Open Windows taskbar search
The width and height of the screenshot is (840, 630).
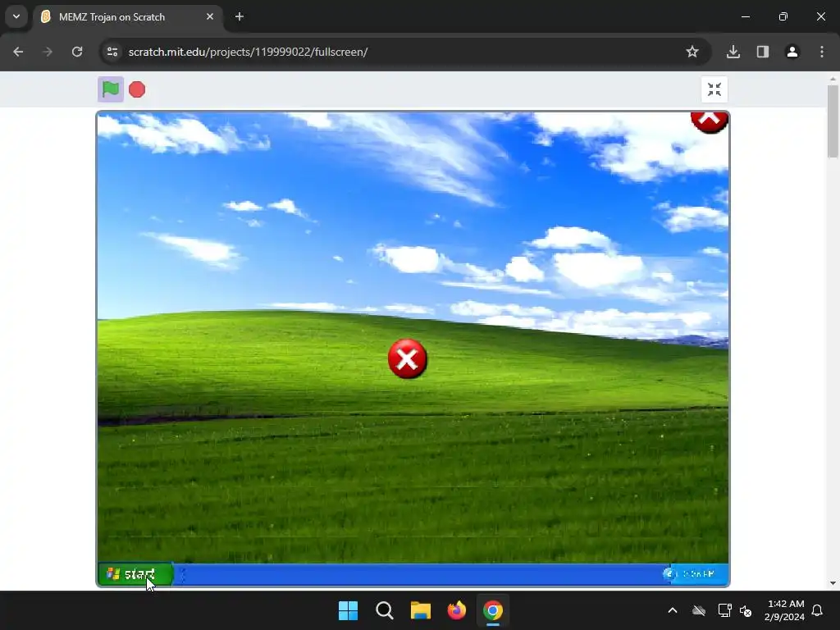pos(385,610)
